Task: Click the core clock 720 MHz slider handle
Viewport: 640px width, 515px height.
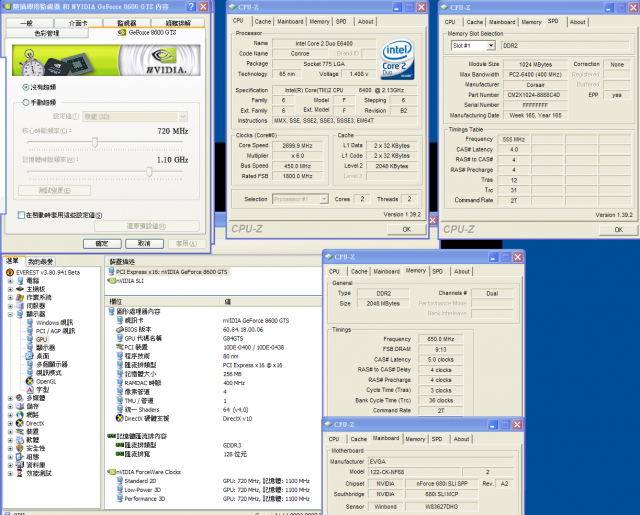Action: (95, 142)
